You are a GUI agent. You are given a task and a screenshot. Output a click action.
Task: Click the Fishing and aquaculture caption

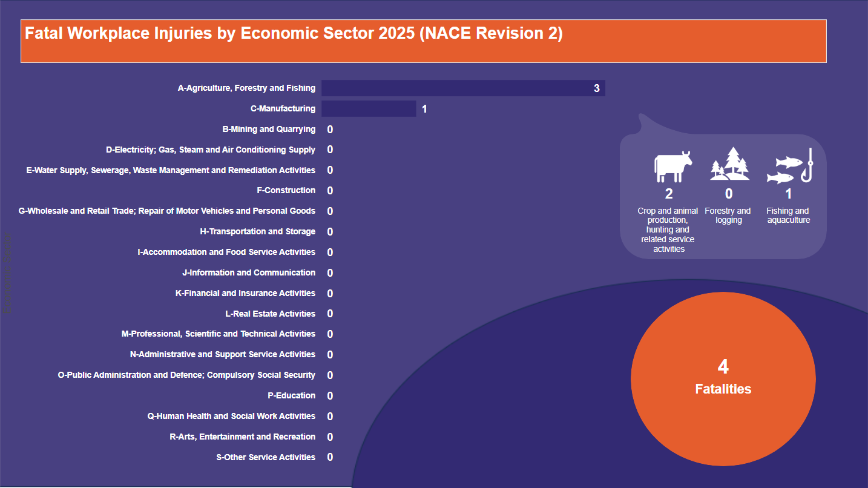(788, 216)
